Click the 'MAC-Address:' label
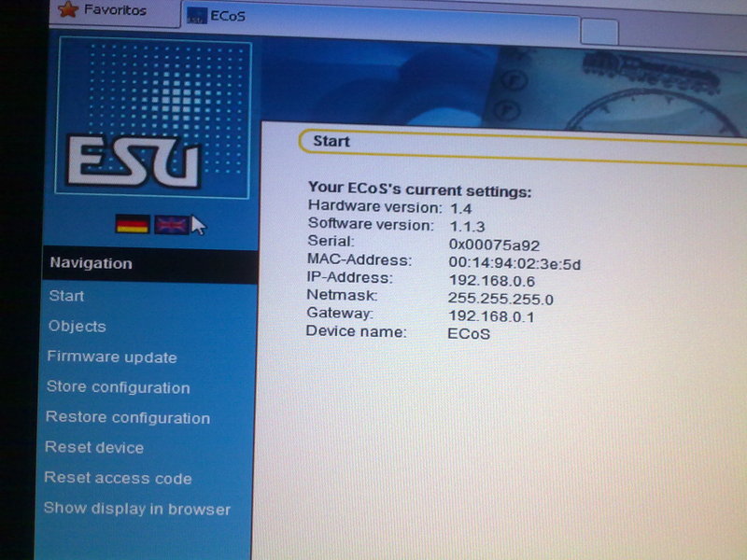This screenshot has width=747, height=560. 359,259
